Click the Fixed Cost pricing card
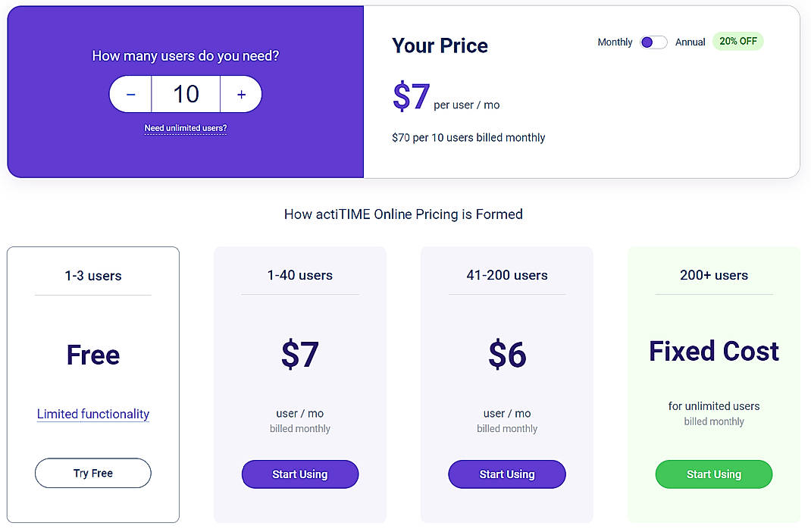The height and width of the screenshot is (532, 811). click(x=713, y=351)
